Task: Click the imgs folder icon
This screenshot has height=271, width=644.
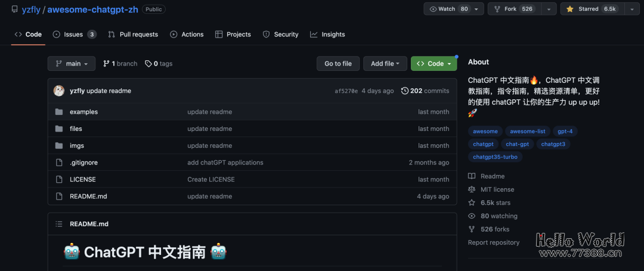Action: pos(59,145)
